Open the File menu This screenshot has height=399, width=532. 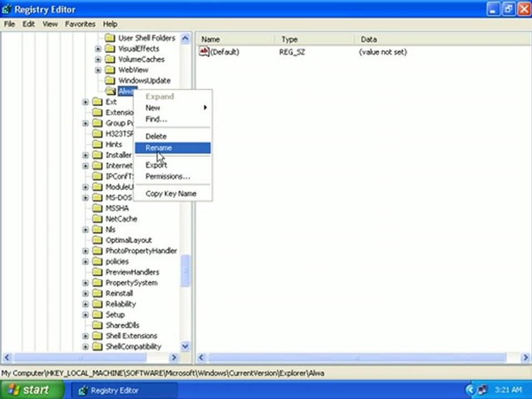[9, 24]
